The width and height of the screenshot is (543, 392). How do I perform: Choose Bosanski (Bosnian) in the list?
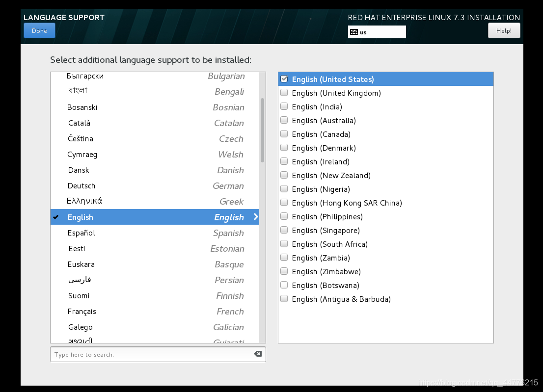[155, 107]
